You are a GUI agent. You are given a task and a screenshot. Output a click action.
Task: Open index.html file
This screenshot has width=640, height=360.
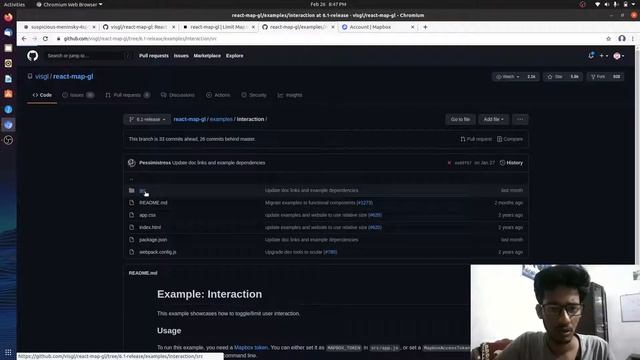pyautogui.click(x=150, y=227)
